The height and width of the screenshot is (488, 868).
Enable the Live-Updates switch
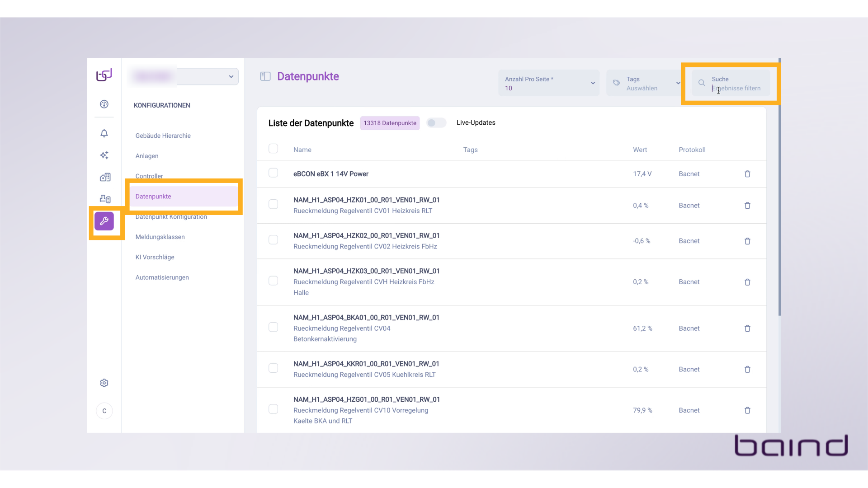click(x=436, y=123)
